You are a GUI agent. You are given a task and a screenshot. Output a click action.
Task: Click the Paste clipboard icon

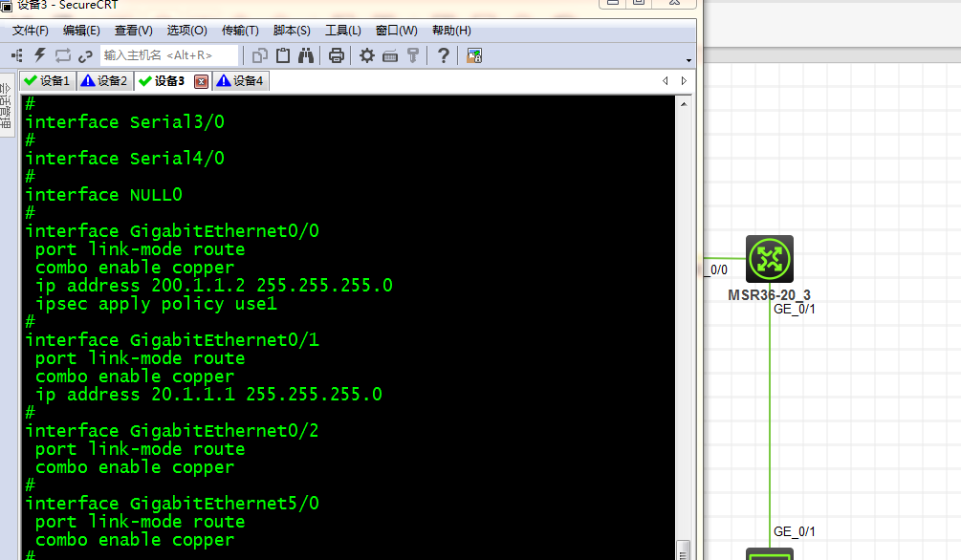(x=282, y=55)
